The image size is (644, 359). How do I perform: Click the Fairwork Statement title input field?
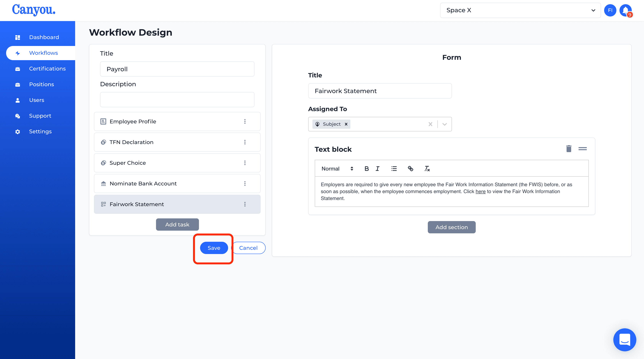(x=380, y=91)
